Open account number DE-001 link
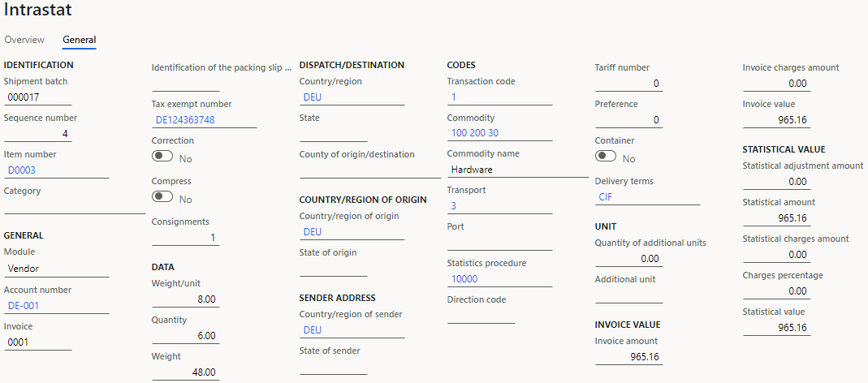This screenshot has width=868, height=383. pos(24,306)
